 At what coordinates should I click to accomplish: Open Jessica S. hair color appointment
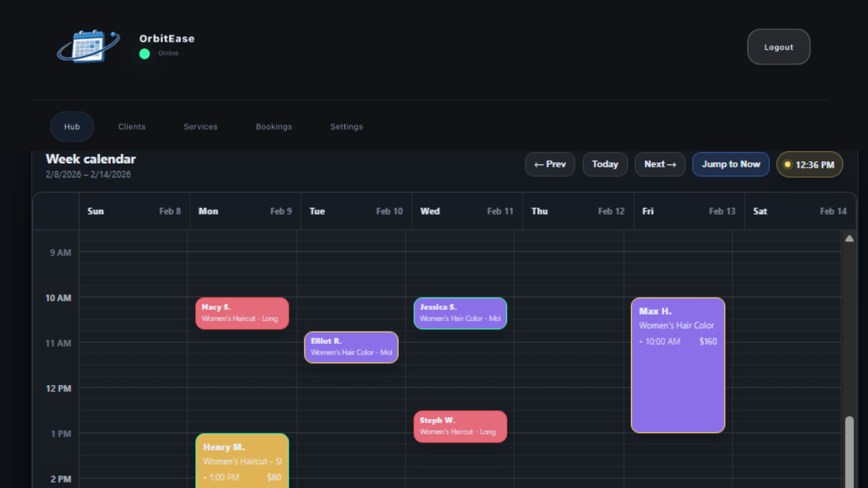click(460, 313)
